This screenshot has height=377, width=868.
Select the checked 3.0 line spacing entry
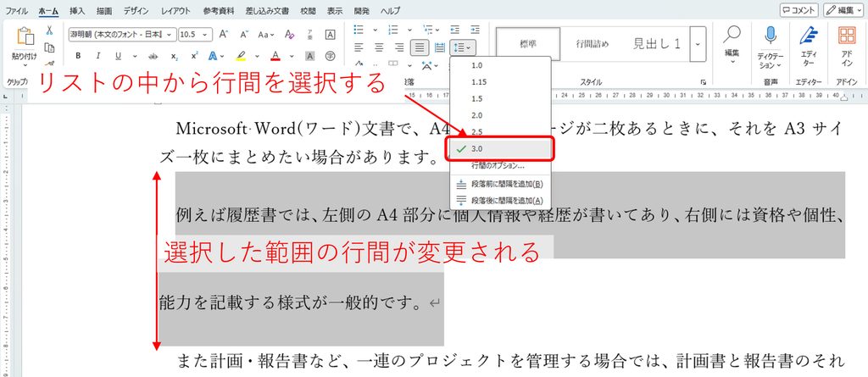click(x=501, y=149)
